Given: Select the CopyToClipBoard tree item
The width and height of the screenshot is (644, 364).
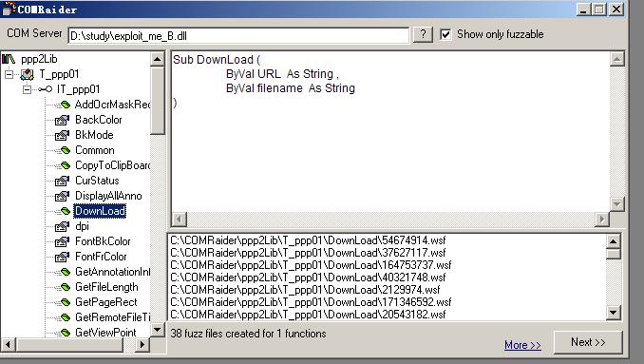Looking at the screenshot, I should coord(112,165).
